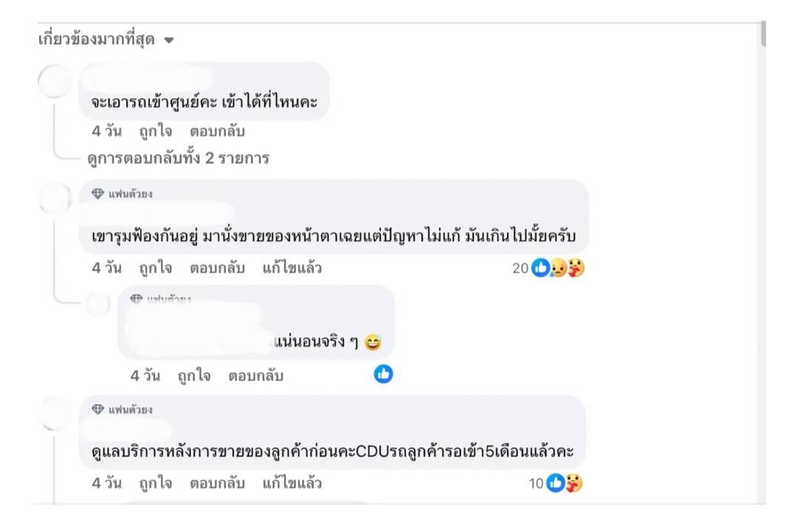Screen dimensions: 797x532
Task: Click the blue like reaction icon beside 20
Action: click(540, 268)
